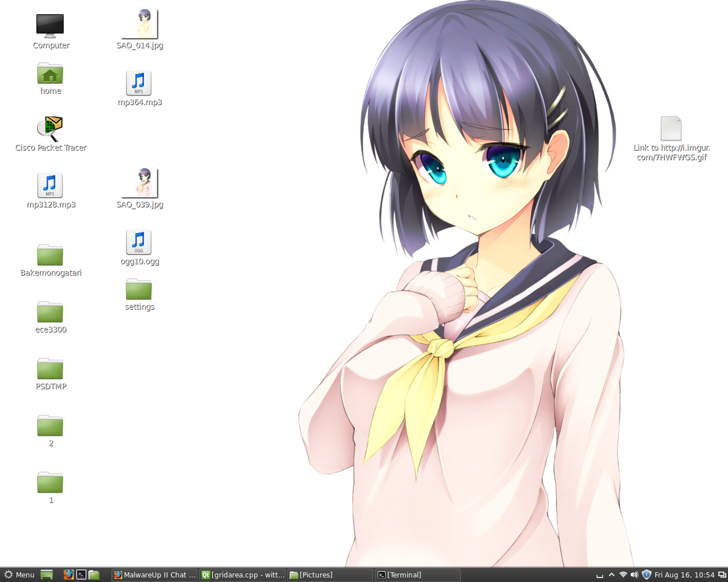
Task: Switch to gridarea.cpp Qt Creator window
Action: click(243, 575)
